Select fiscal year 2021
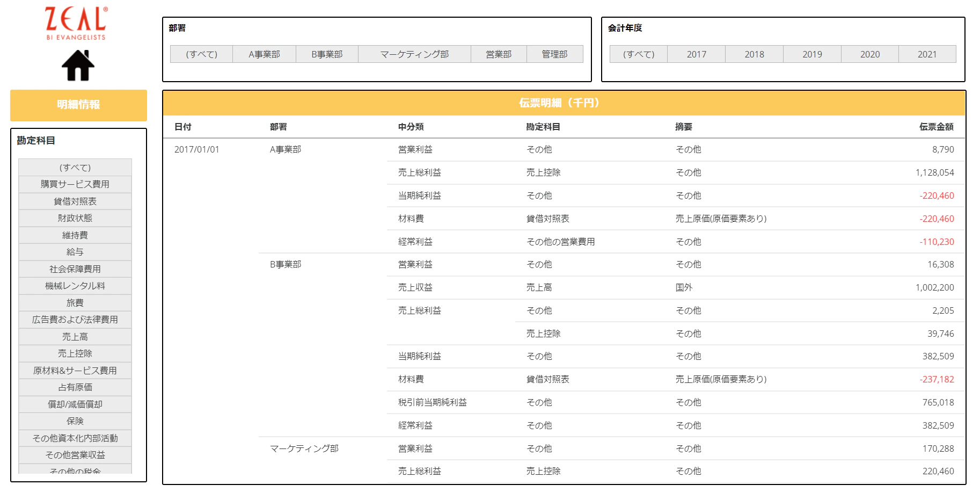This screenshot has width=980, height=492. click(x=927, y=54)
